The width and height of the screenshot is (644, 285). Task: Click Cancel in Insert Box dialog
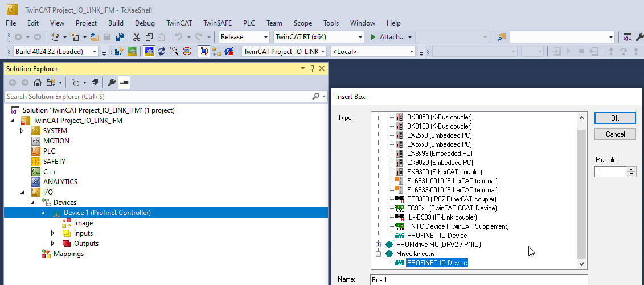point(614,134)
